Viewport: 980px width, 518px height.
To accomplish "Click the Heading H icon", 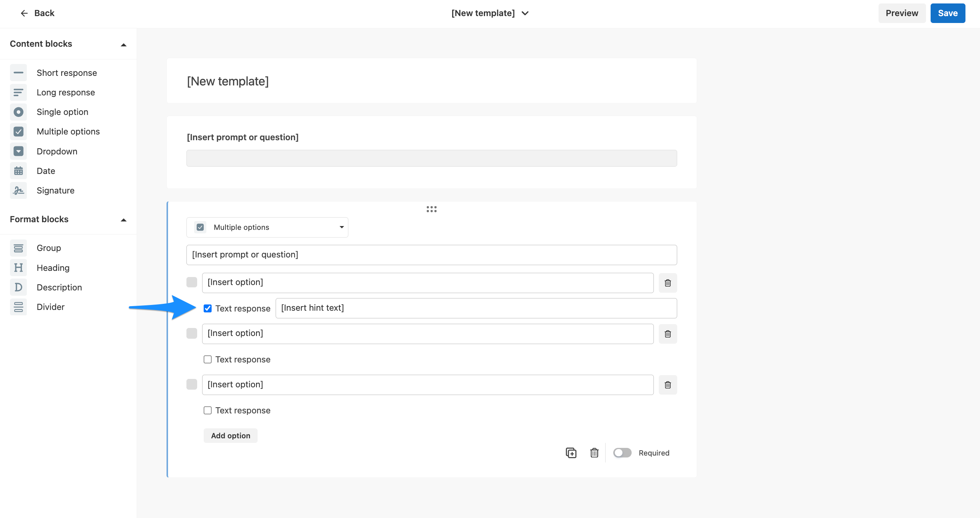I will [x=18, y=268].
